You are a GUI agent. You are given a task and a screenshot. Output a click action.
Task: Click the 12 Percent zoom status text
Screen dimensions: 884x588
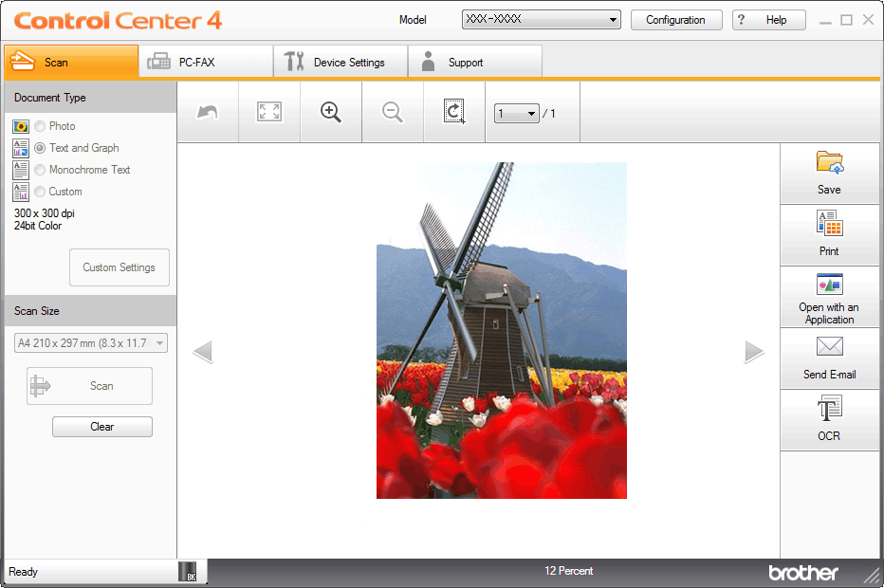(x=568, y=571)
